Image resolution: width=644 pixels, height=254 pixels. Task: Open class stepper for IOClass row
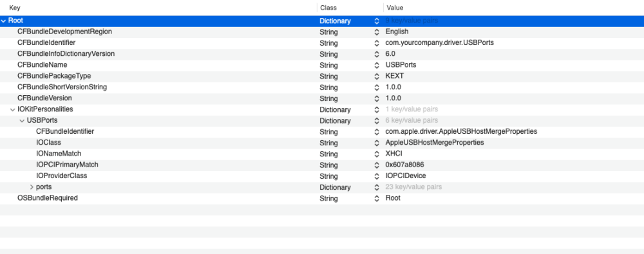[376, 143]
